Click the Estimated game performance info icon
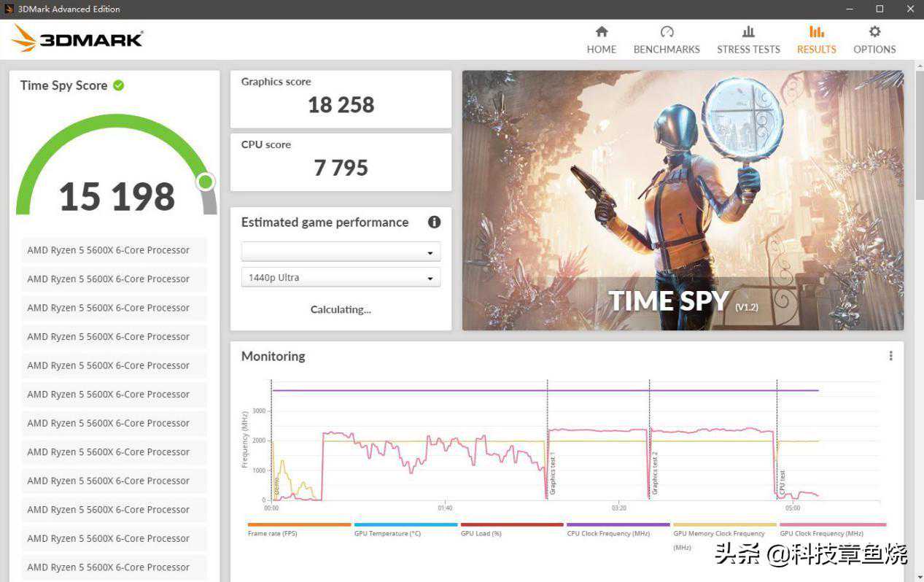The width and height of the screenshot is (924, 582). [x=434, y=222]
